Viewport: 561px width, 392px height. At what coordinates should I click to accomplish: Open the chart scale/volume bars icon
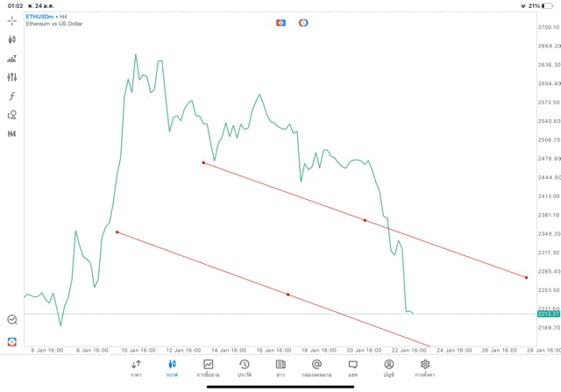pos(12,59)
